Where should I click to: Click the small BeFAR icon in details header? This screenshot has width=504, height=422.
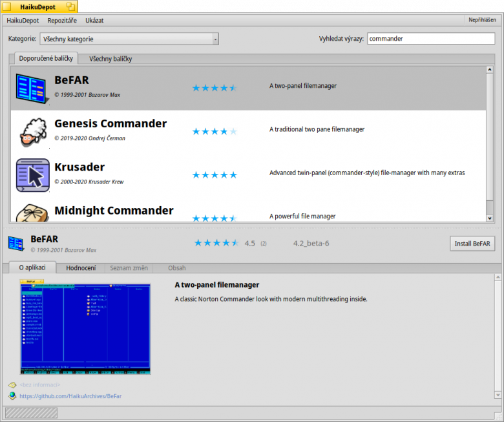point(16,244)
